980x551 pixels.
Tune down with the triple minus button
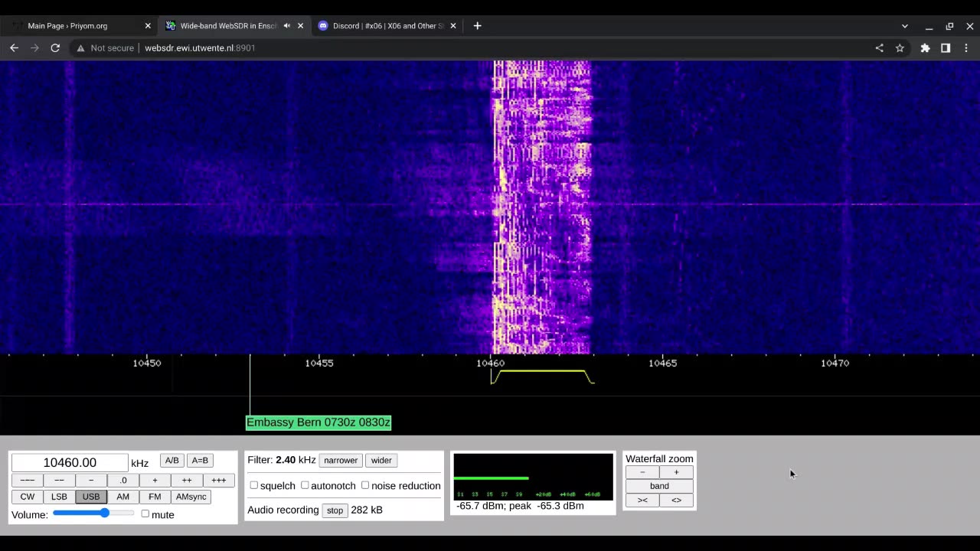pos(27,480)
